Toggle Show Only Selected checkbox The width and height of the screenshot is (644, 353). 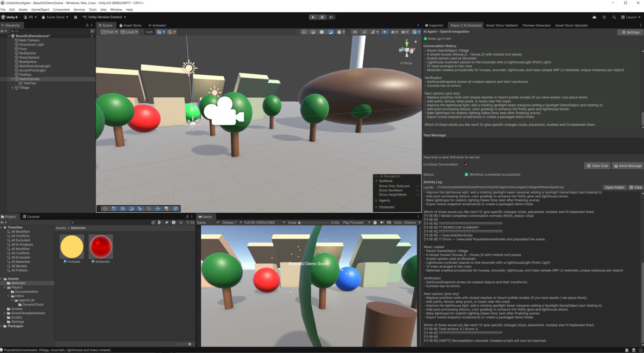418,186
